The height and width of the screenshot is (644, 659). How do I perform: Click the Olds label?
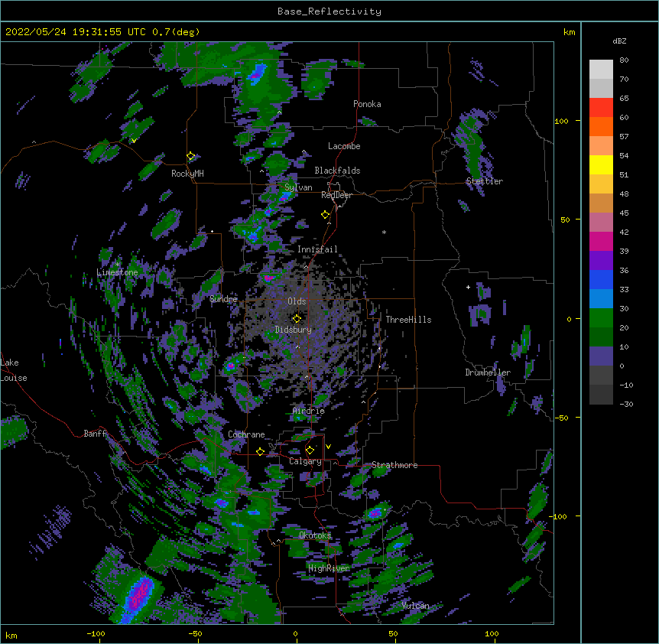tap(297, 301)
